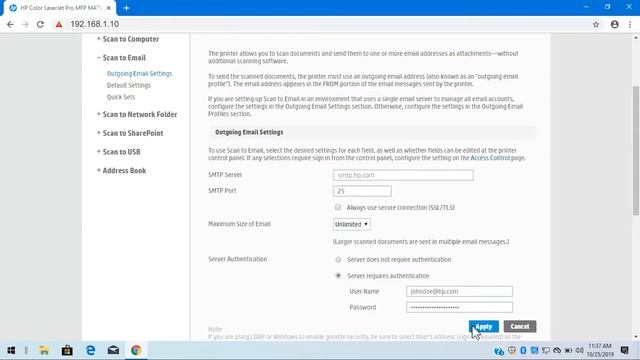Click the not-secure warning icon
The height and width of the screenshot is (360, 640).
point(59,24)
